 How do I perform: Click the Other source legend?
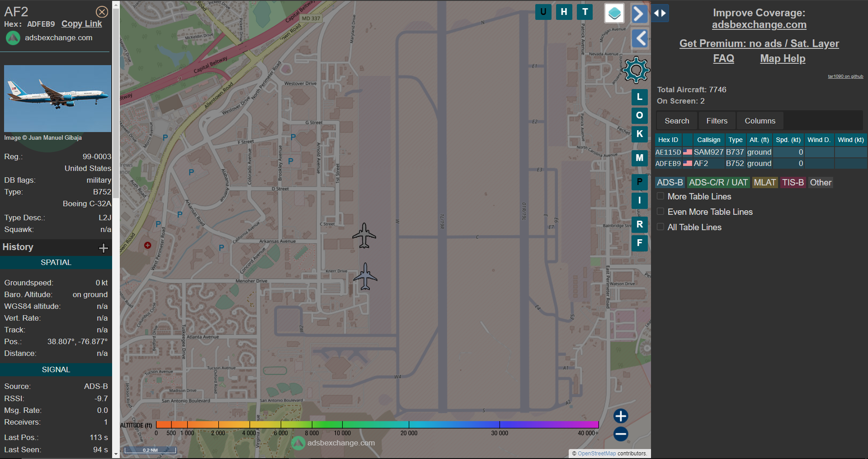click(821, 183)
